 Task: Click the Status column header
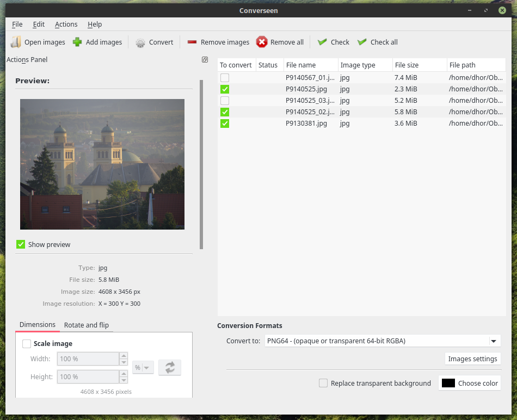pyautogui.click(x=270, y=65)
